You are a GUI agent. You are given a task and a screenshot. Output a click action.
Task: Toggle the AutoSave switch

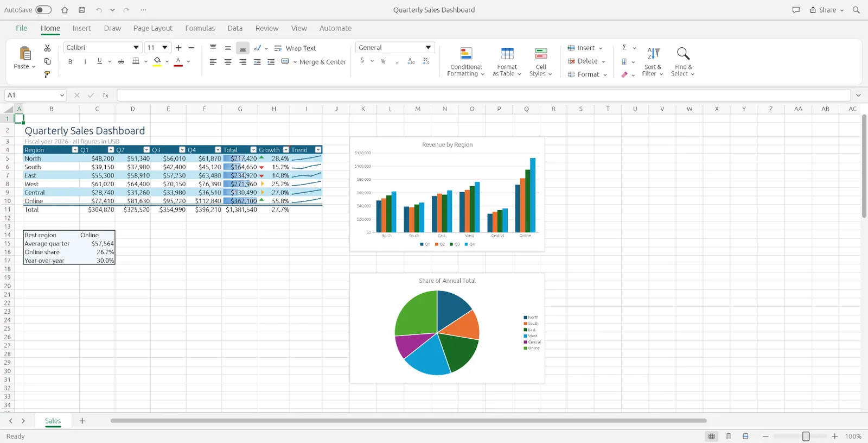pyautogui.click(x=43, y=10)
